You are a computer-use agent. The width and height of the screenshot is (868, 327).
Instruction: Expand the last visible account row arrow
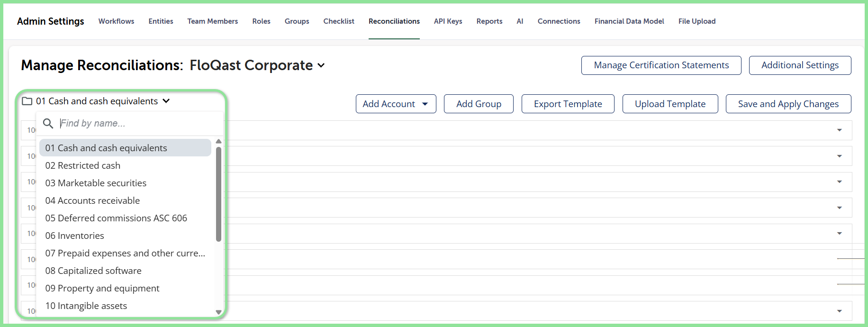pos(840,311)
